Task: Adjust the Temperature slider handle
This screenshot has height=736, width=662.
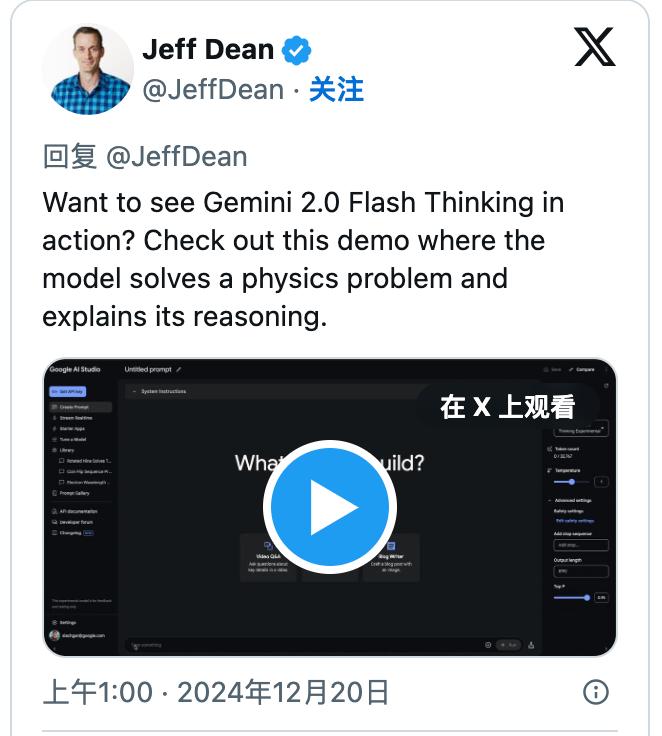Action: (x=571, y=482)
